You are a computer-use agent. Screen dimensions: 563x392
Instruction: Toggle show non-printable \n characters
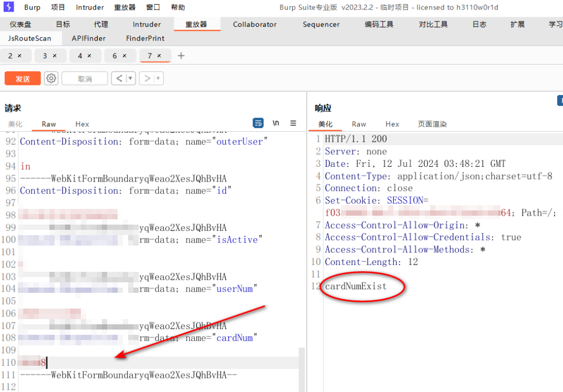click(x=276, y=123)
